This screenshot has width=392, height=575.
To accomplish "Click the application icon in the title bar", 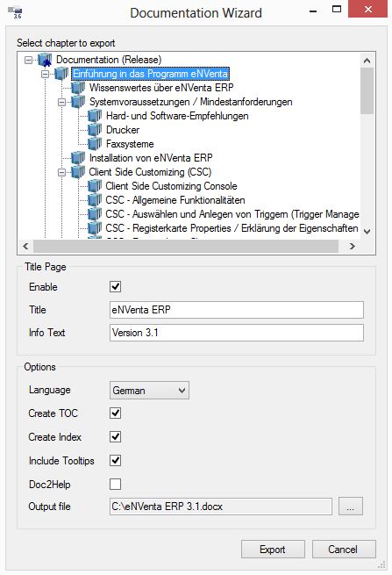I will (16, 12).
